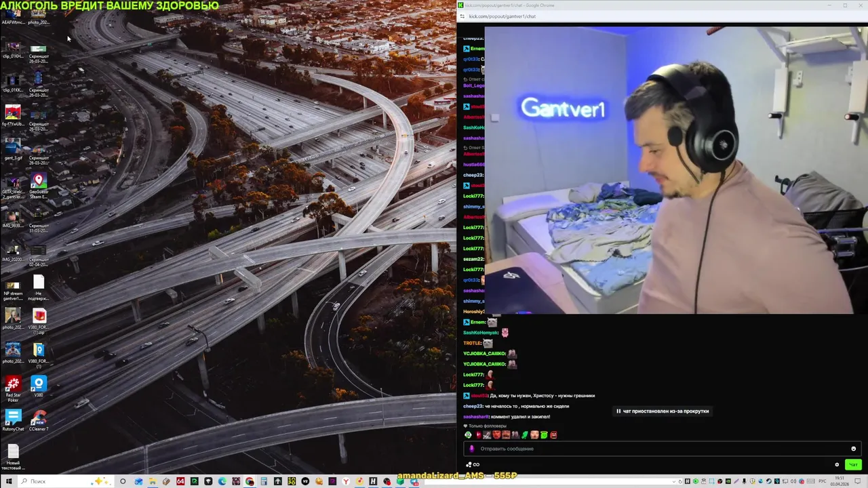Select the Скриншот 02-04-20 desktop file
Image resolution: width=868 pixels, height=488 pixels.
[x=39, y=254]
